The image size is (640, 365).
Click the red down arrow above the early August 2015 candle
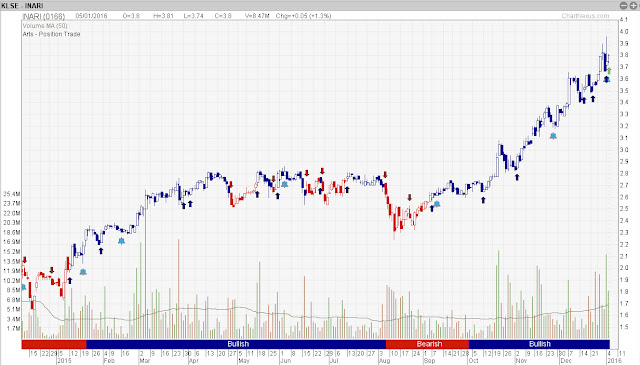click(x=385, y=175)
